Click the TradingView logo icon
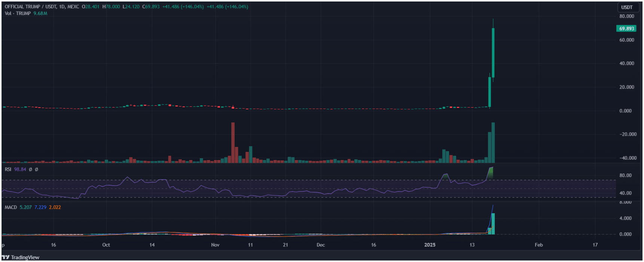The image size is (644, 262). point(6,257)
